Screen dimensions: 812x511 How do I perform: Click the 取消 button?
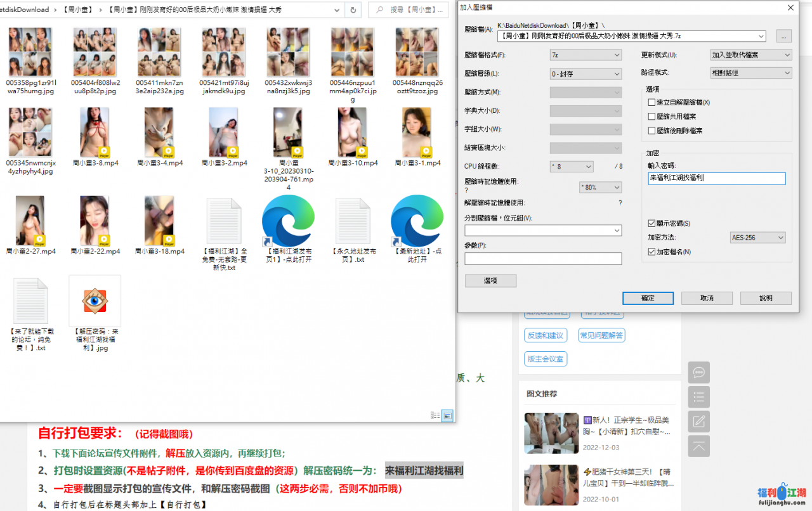(707, 298)
